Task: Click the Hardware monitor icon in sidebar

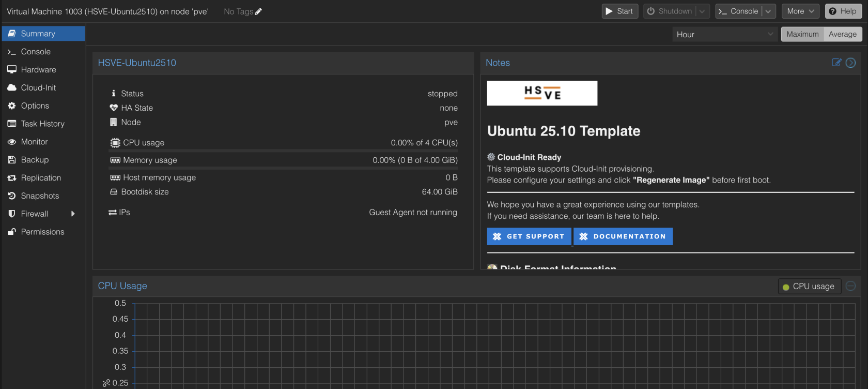Action: pyautogui.click(x=12, y=69)
